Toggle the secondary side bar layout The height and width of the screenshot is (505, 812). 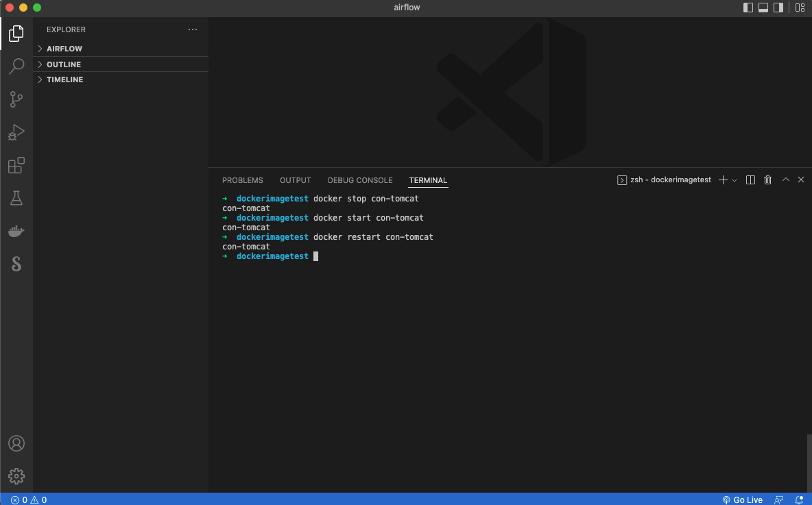click(x=778, y=8)
